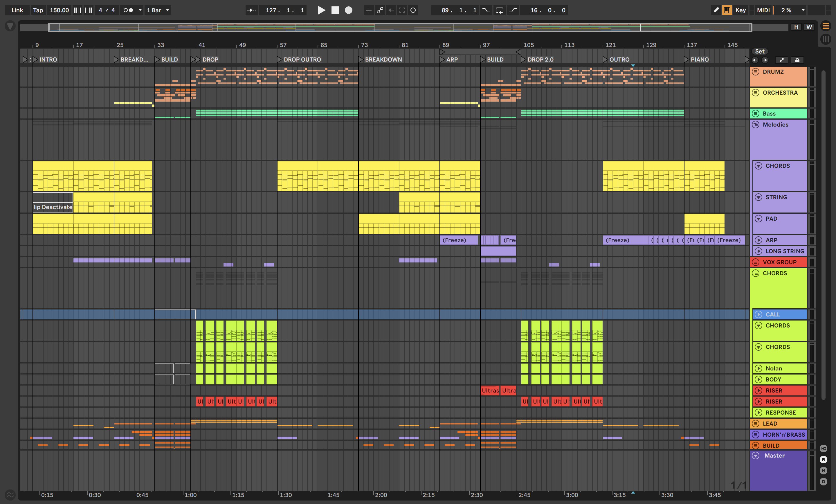This screenshot has height=504, width=836.
Task: Toggle Punch-Out switch
Action: pyautogui.click(x=513, y=10)
